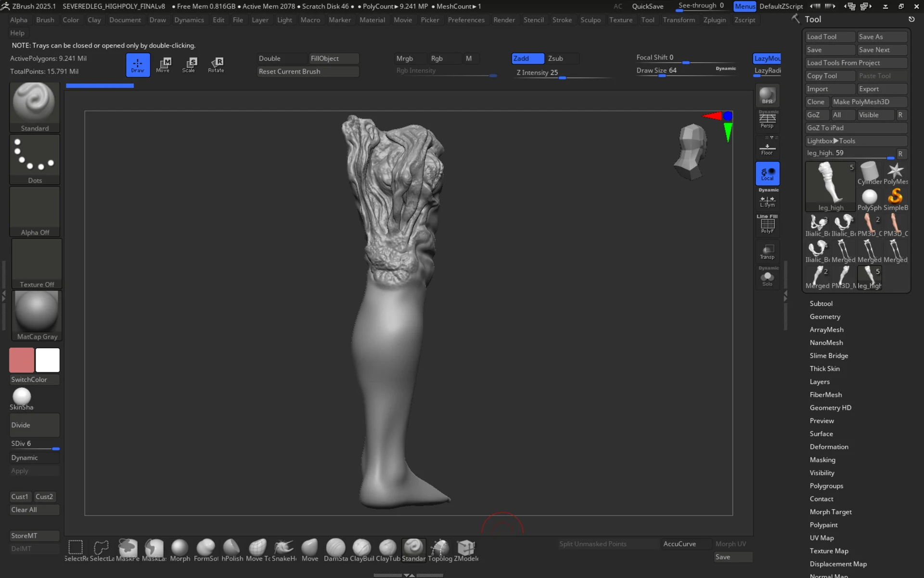This screenshot has height=578, width=924.
Task: Open the Zplugin menu
Action: tap(714, 20)
